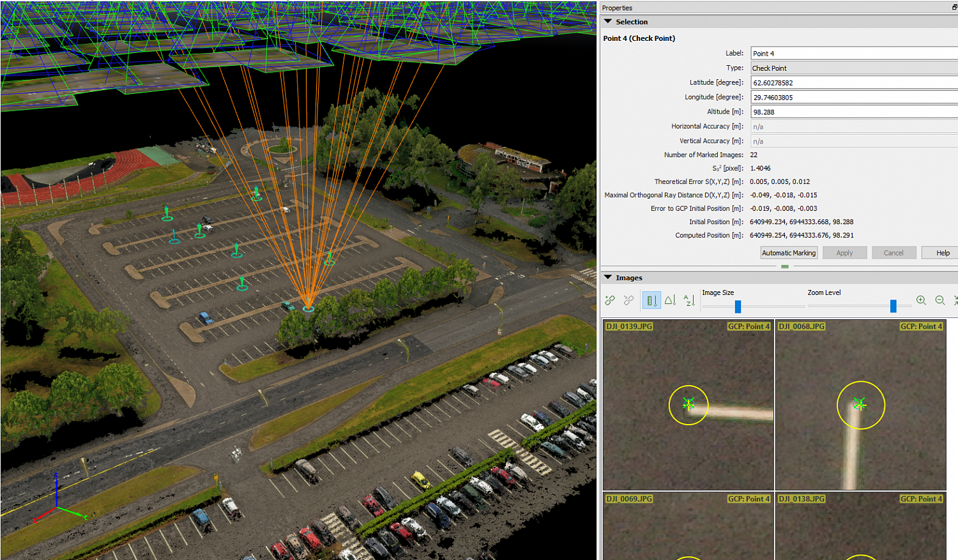This screenshot has height=560, width=958.
Task: Adjust the Image Size slider
Action: tap(737, 306)
